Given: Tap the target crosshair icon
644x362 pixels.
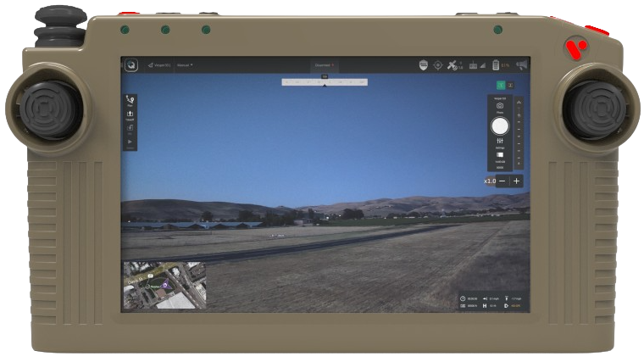Looking at the screenshot, I should coord(438,64).
